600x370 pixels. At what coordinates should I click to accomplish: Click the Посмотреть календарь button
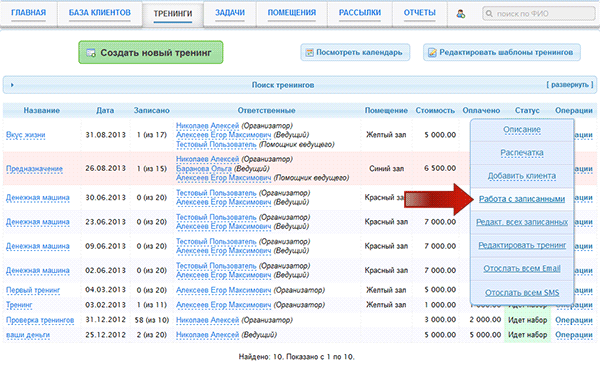click(355, 52)
